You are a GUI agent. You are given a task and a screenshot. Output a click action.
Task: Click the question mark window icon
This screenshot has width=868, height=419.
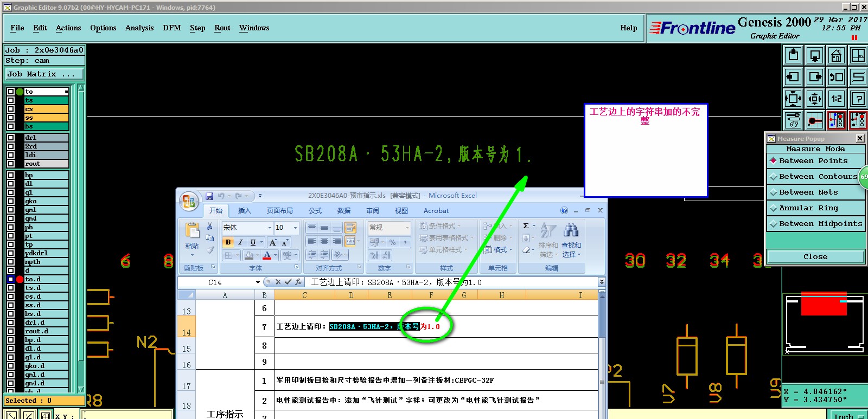858,99
